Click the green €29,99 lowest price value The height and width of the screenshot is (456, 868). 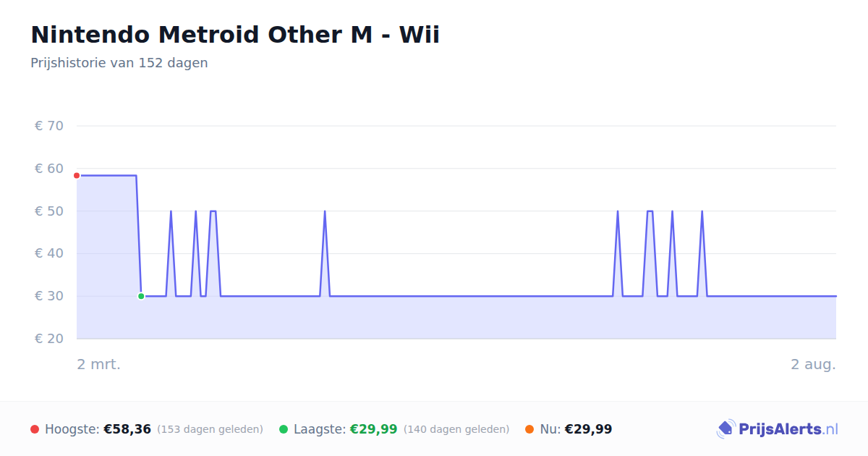[x=374, y=429]
